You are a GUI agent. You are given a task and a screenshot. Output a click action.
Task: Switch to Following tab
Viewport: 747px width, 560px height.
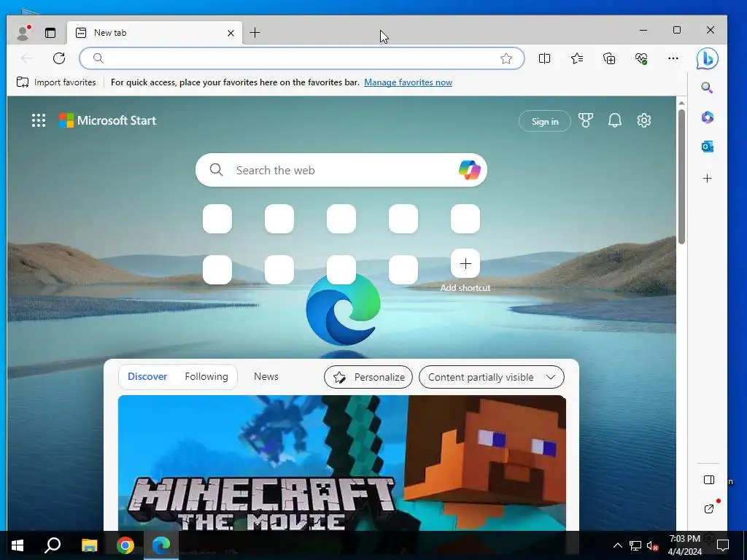pos(206,376)
